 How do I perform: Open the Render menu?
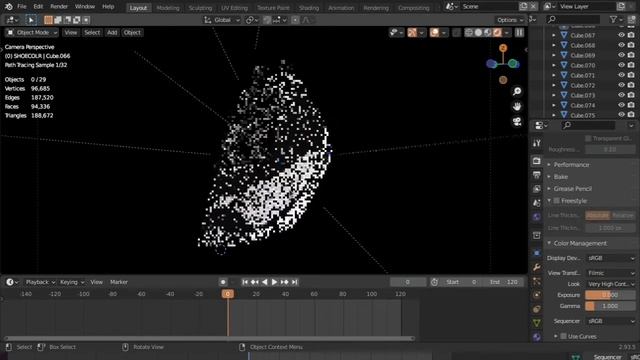click(59, 7)
